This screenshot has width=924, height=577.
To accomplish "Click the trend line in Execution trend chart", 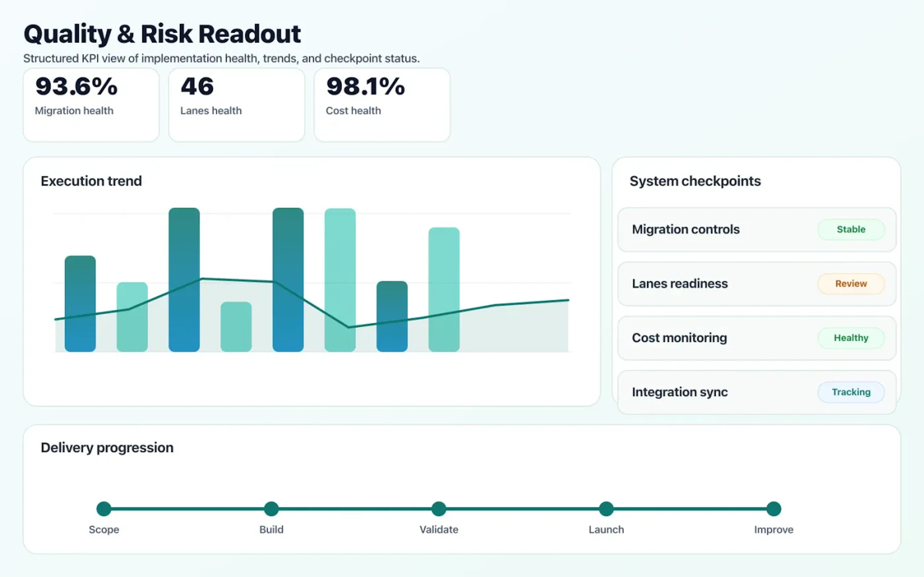I will (x=237, y=281).
